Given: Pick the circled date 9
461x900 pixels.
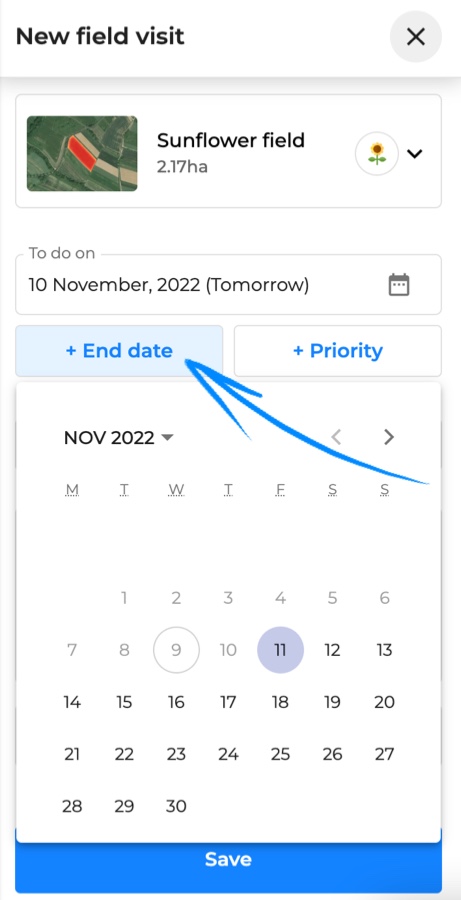Looking at the screenshot, I should point(176,650).
